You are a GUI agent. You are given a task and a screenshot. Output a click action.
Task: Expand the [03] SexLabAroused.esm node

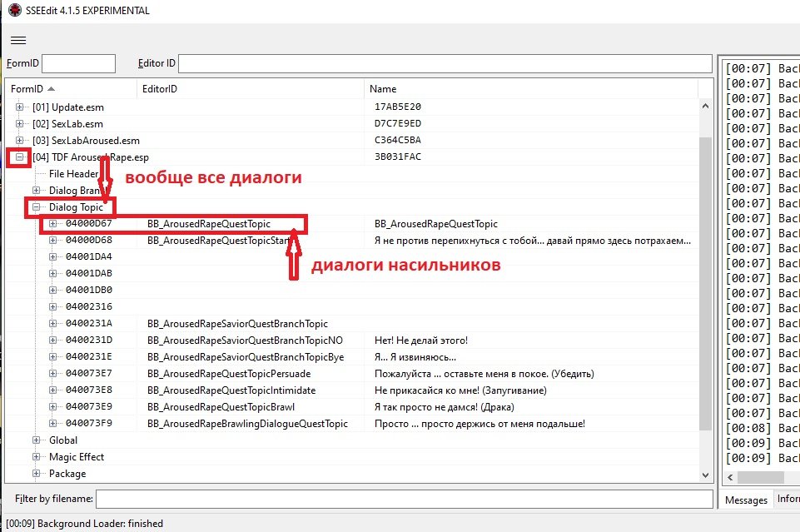pyautogui.click(x=20, y=141)
